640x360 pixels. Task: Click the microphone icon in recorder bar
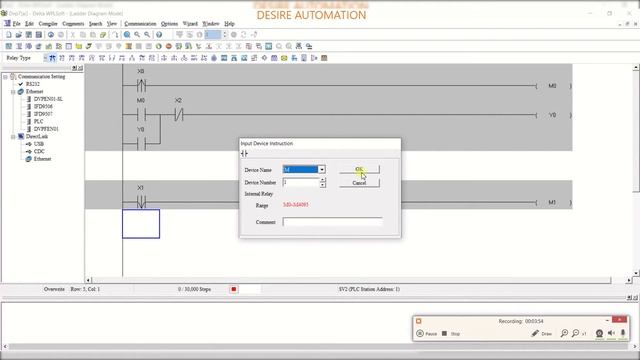[x=623, y=333]
